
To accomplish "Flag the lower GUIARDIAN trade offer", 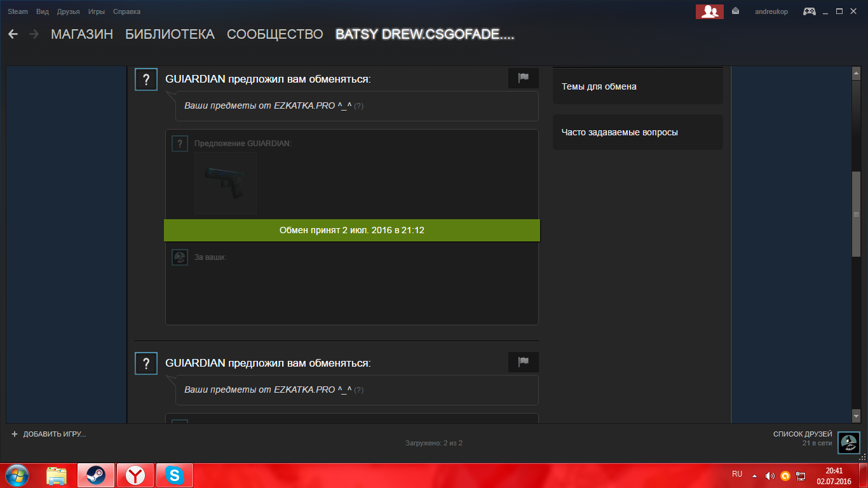I will (524, 362).
